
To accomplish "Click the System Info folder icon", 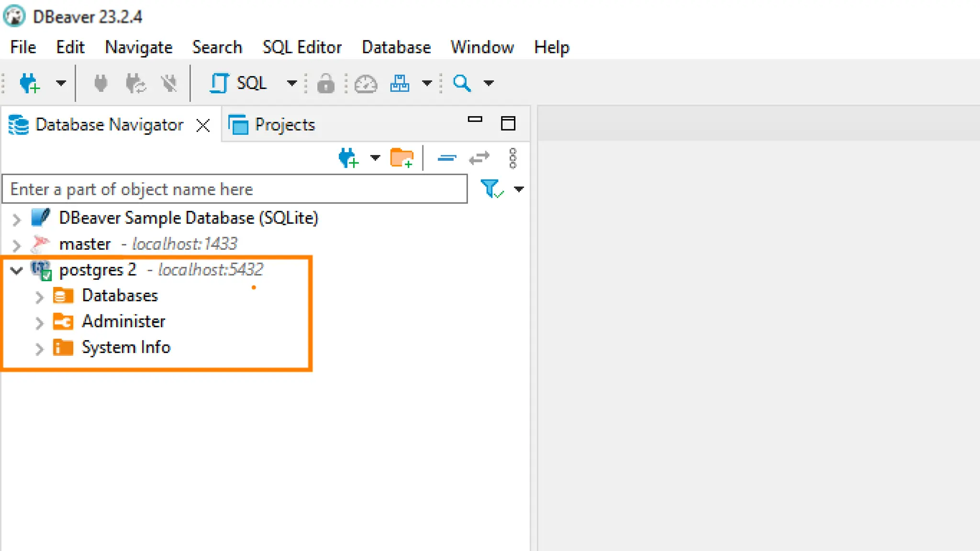I will click(x=63, y=347).
